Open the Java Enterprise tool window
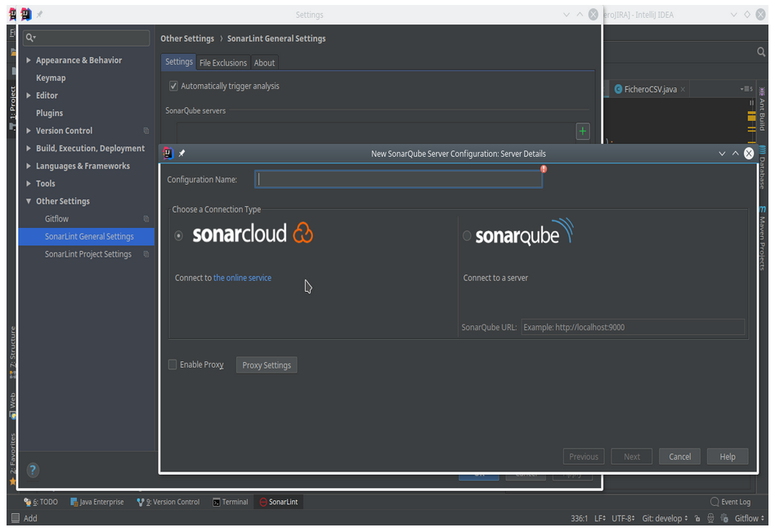 coord(96,502)
